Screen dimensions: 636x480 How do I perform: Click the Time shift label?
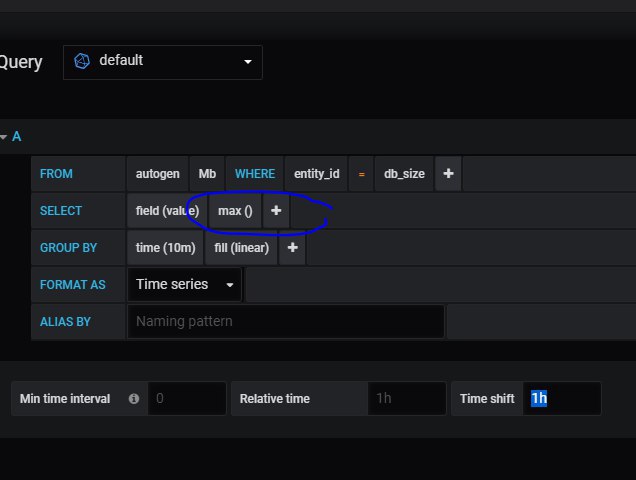487,398
